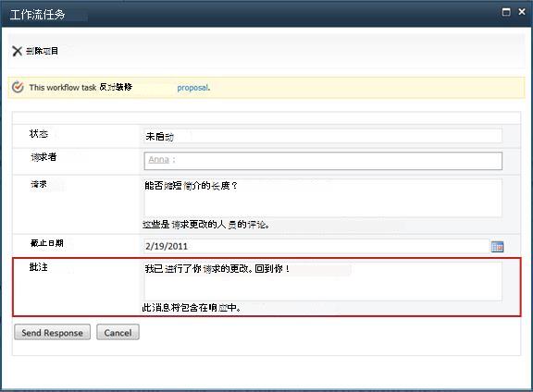
Task: Click the delete item X icon
Action: [17, 51]
